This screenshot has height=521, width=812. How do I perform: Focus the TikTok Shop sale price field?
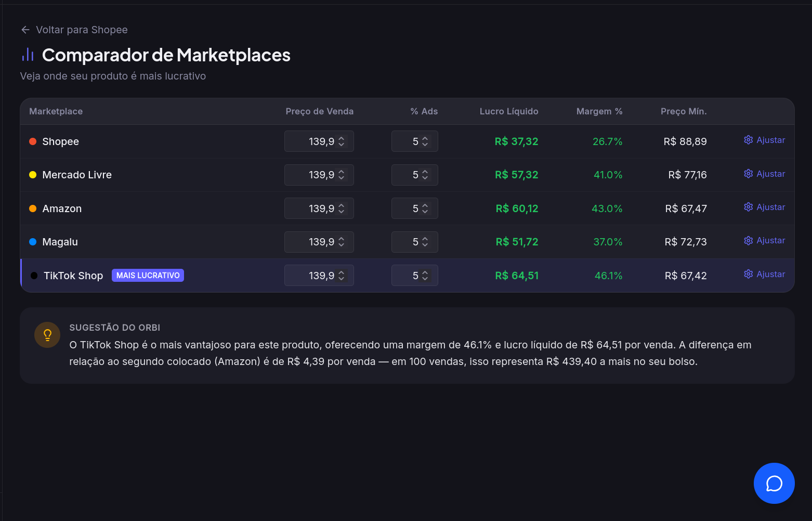click(319, 276)
